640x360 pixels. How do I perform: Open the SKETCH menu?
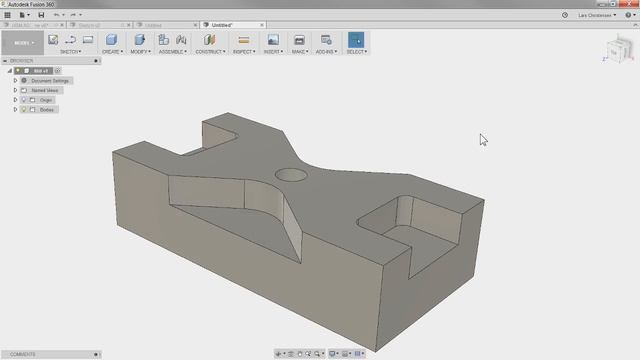point(71,52)
